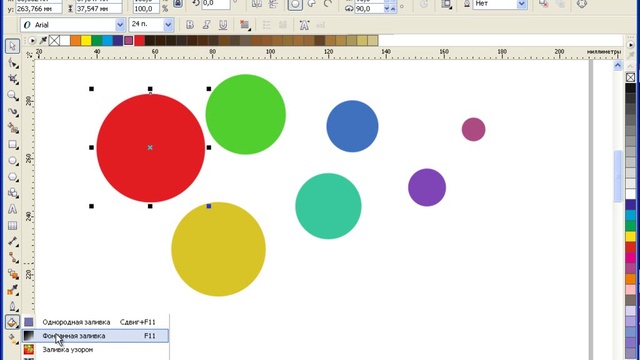This screenshot has height=360, width=640.
Task: Toggle Bold text formatting
Action: (x=190, y=25)
